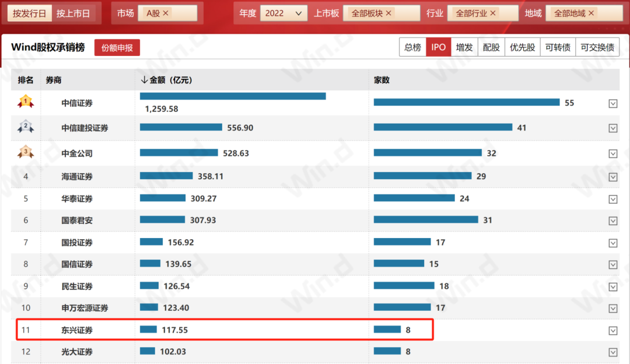Switch to 按上市日 mode
The image size is (630, 364).
[73, 13]
